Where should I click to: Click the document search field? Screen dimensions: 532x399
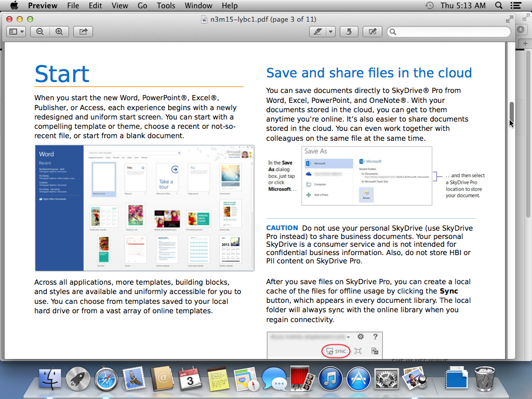click(448, 32)
